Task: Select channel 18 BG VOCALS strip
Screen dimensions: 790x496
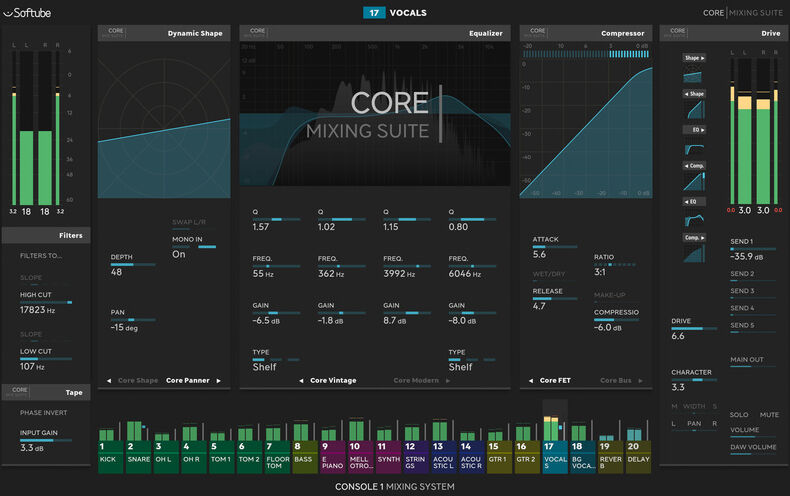Action: tap(583, 457)
